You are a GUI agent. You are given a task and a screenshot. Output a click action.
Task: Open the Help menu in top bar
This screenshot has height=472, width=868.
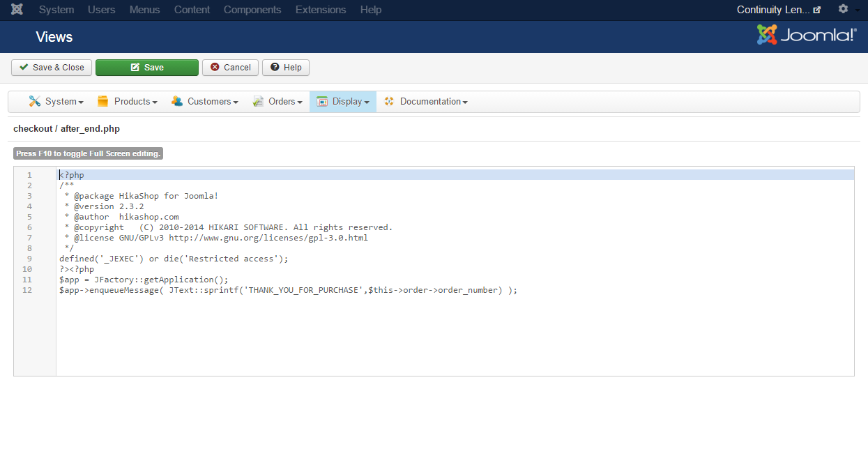371,10
